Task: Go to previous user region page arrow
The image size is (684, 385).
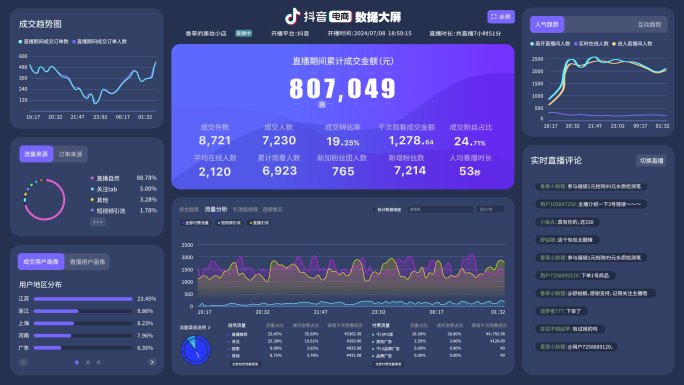Action: click(24, 362)
